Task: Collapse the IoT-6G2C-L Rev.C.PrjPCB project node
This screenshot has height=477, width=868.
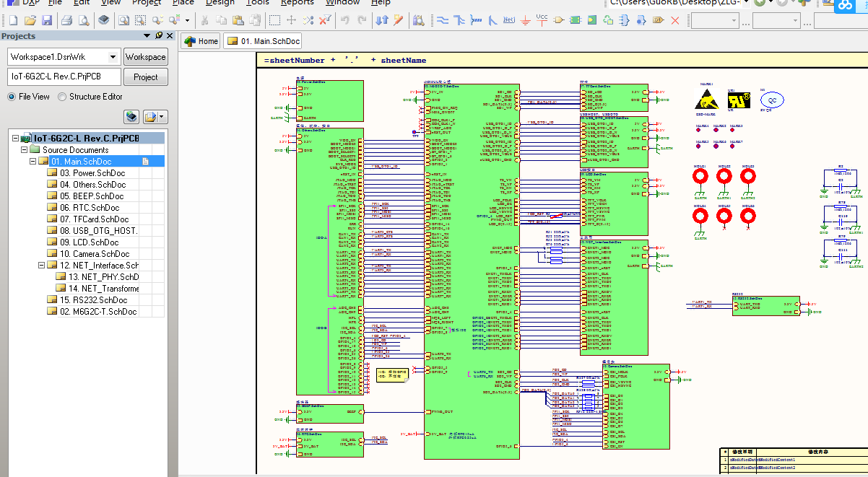Action: point(15,139)
